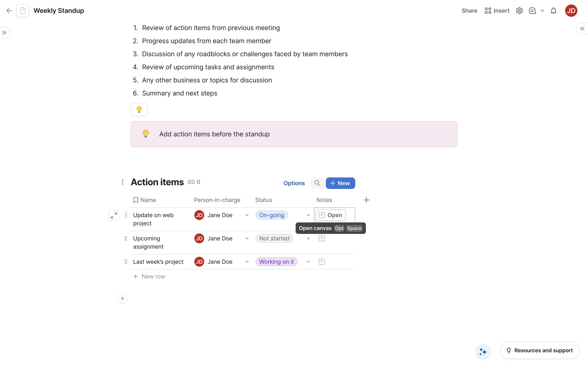Click the blue New button
588x368 pixels.
click(340, 183)
